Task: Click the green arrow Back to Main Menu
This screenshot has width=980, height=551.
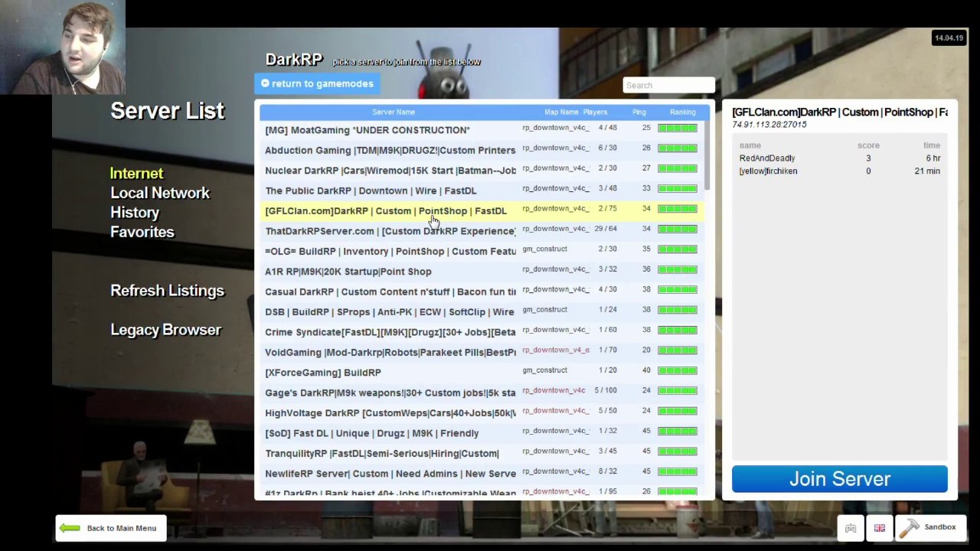Action: (111, 528)
